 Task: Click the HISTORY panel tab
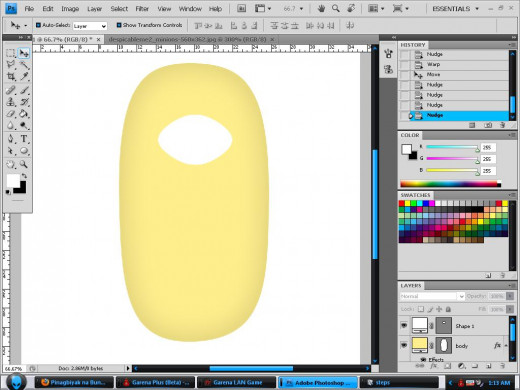(413, 45)
